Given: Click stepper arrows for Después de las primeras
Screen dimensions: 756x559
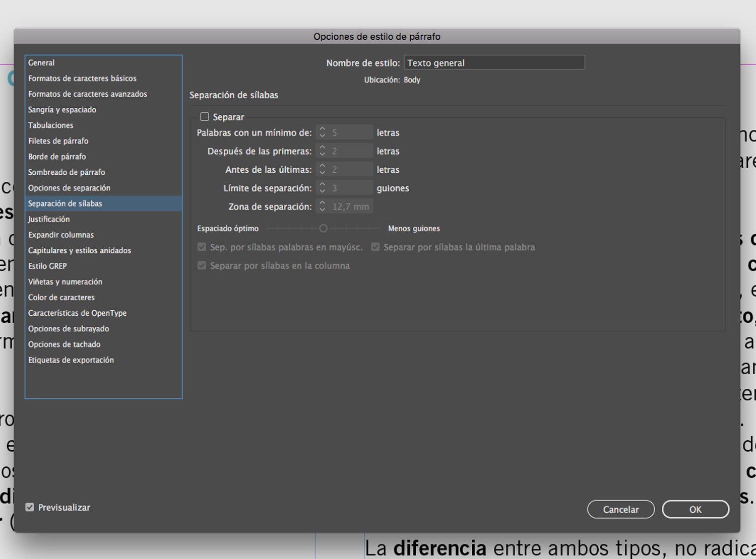Looking at the screenshot, I should coord(323,151).
